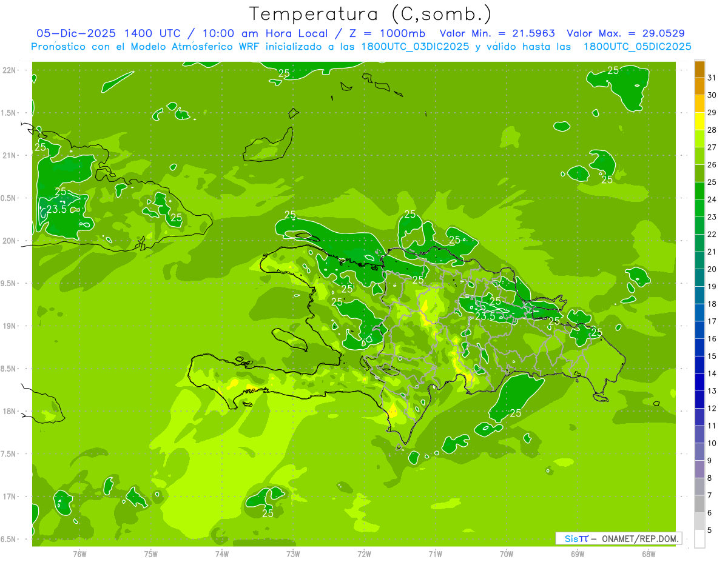Screen dimensions: 728x562
Task: Click the '68W' longitude axis label
Action: coord(648,554)
